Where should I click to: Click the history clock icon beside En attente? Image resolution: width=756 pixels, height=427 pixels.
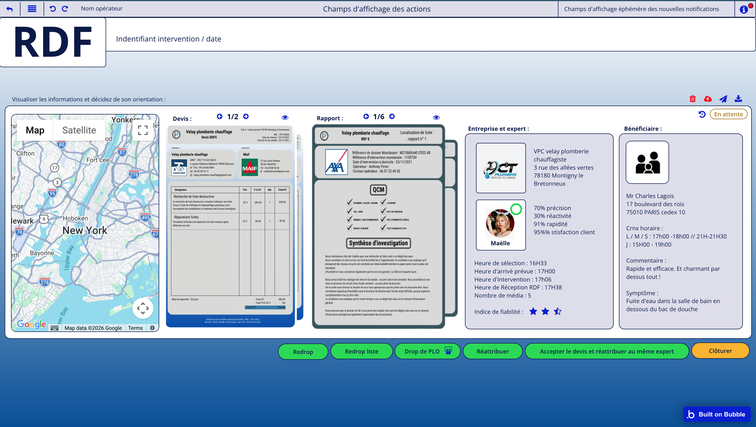[x=702, y=114]
